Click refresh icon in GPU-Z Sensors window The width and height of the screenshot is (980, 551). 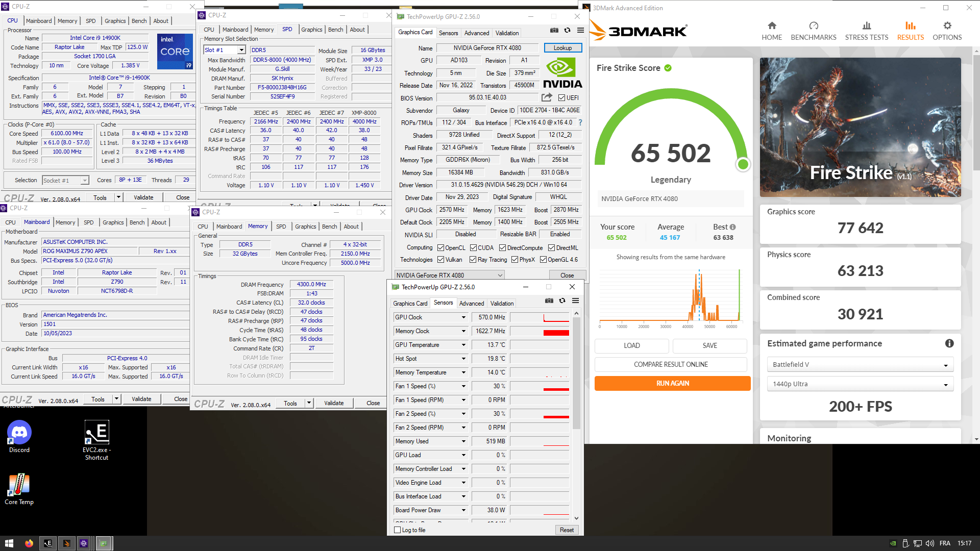click(x=562, y=300)
